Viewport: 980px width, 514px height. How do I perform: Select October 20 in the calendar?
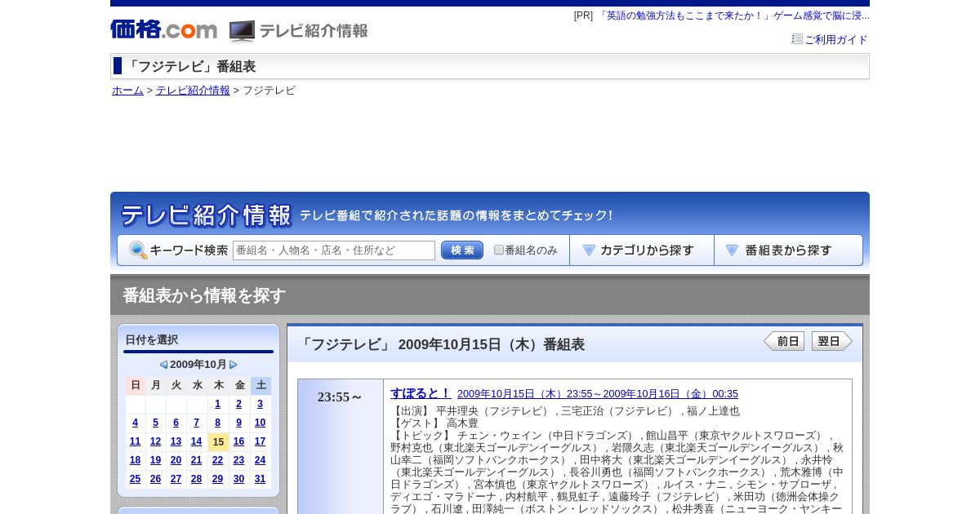tap(176, 460)
